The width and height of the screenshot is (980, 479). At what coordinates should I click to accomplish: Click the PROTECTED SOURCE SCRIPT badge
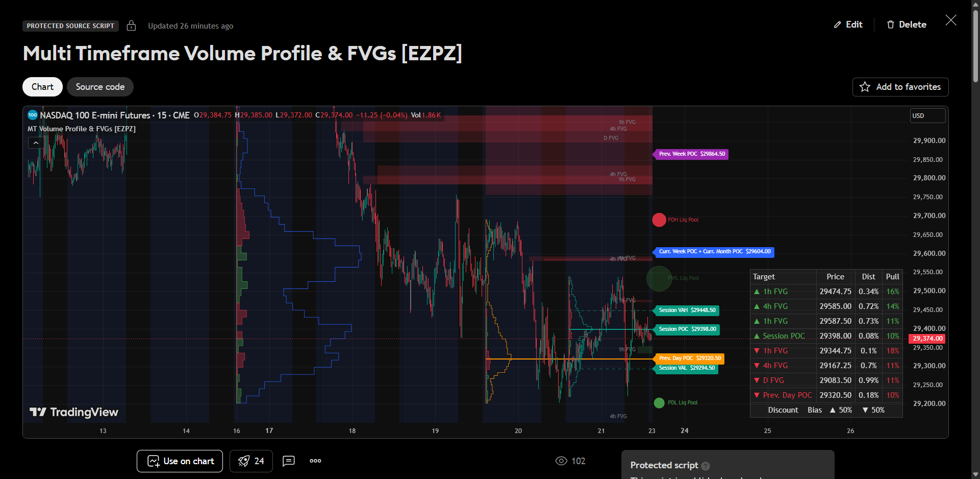tap(70, 26)
